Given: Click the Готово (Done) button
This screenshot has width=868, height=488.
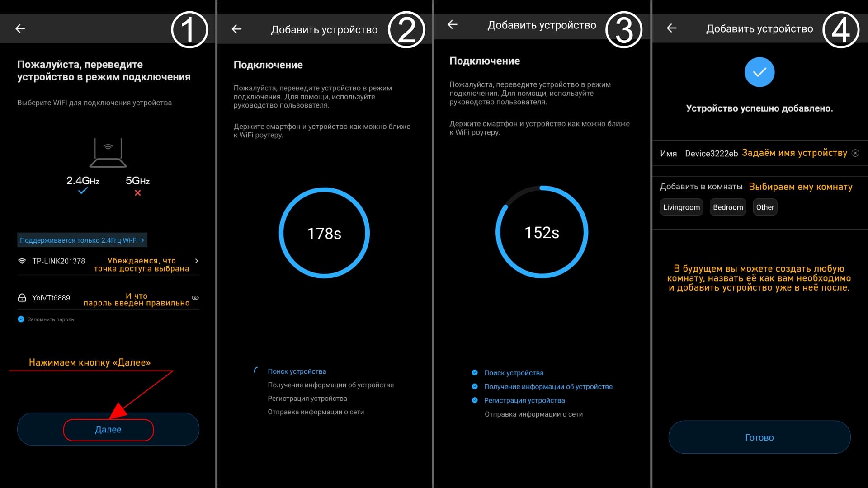Looking at the screenshot, I should 759,437.
